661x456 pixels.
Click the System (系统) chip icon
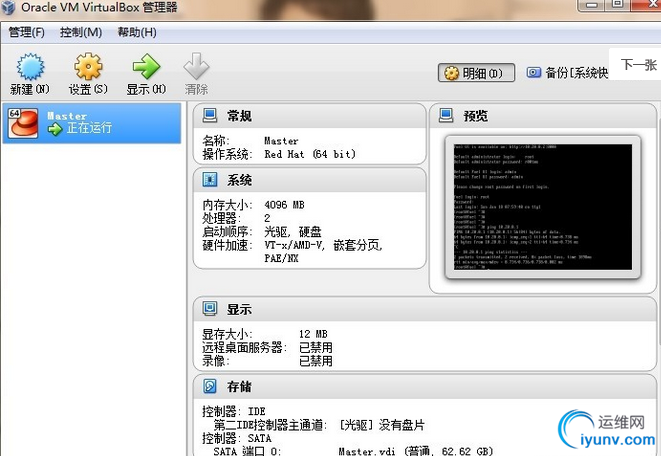[x=210, y=180]
